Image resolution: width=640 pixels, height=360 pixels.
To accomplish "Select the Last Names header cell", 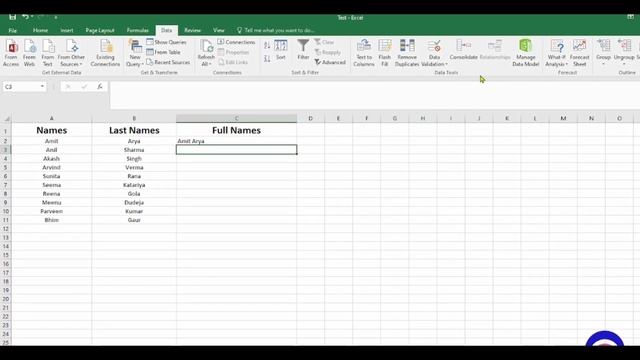I will click(134, 130).
